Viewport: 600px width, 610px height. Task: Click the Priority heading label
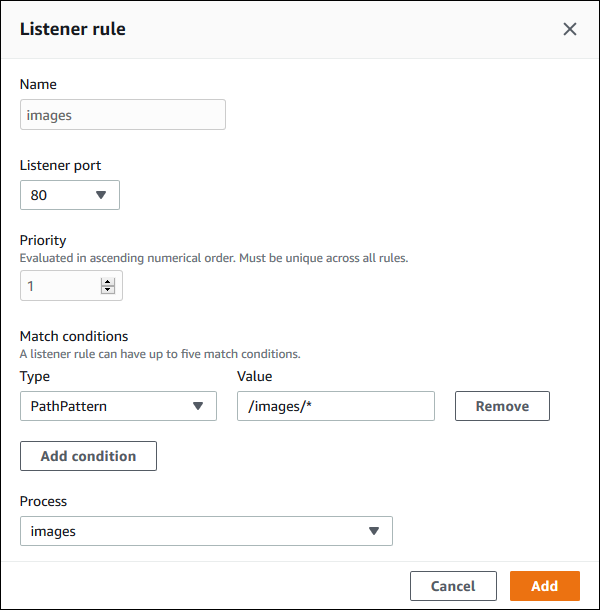[43, 241]
